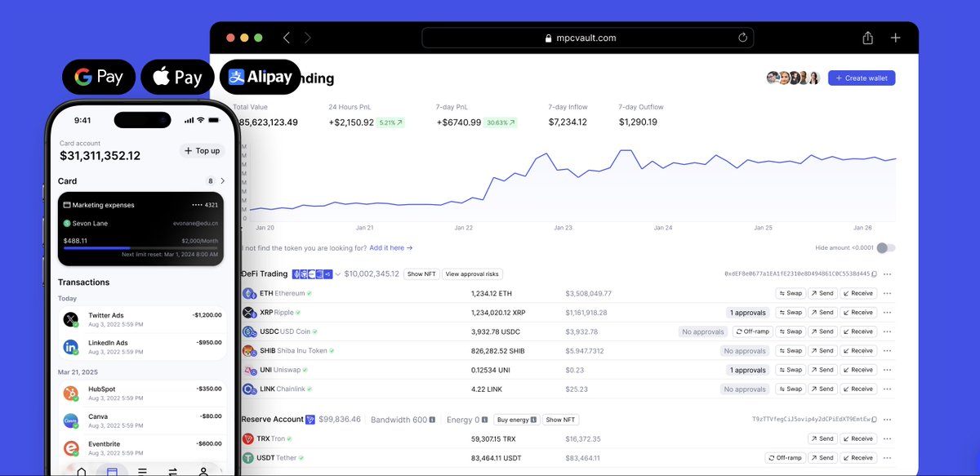This screenshot has height=476, width=980.
Task: Send XRP using its Send button
Action: [822, 313]
